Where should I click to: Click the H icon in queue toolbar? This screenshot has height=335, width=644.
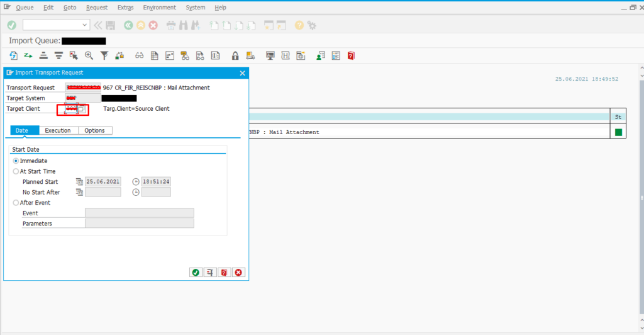tap(286, 55)
